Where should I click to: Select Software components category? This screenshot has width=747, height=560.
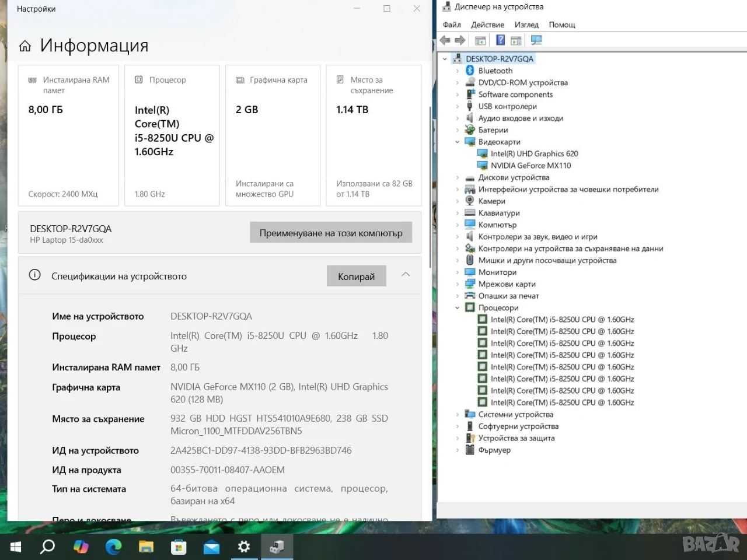(x=515, y=94)
